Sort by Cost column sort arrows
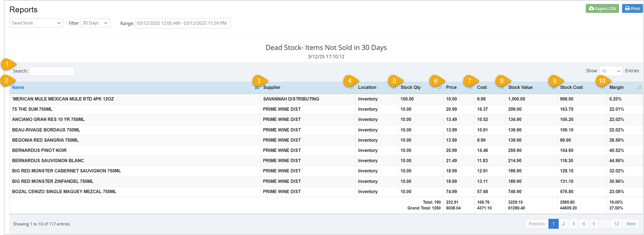 502,88
